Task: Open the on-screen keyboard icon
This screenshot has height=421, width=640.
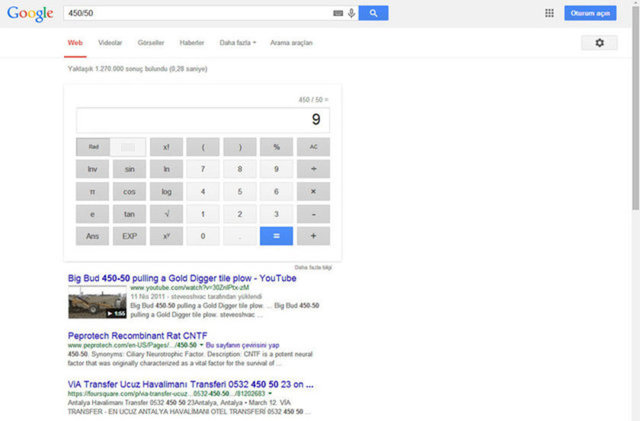Action: coord(338,13)
